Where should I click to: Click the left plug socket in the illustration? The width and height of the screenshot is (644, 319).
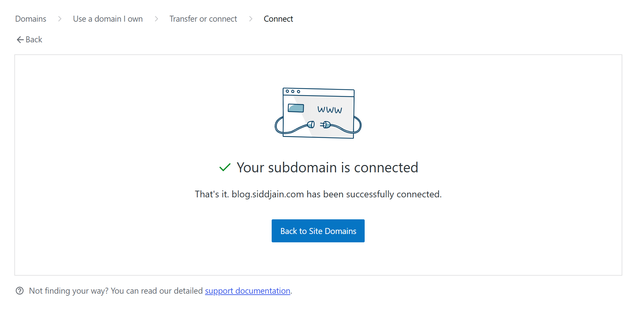311,125
